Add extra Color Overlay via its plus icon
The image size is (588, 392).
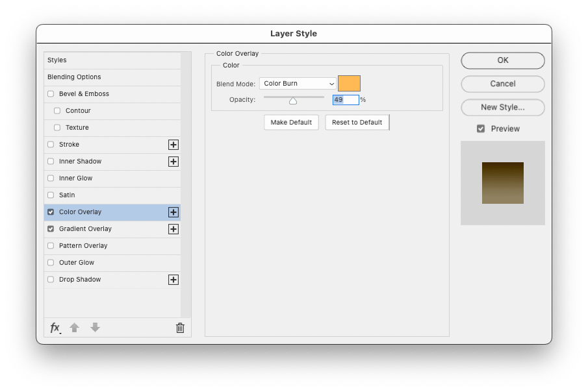click(x=173, y=212)
